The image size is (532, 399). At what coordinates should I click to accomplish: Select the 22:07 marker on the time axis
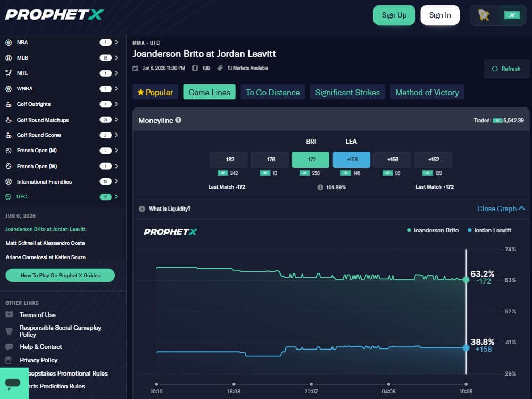[311, 384]
